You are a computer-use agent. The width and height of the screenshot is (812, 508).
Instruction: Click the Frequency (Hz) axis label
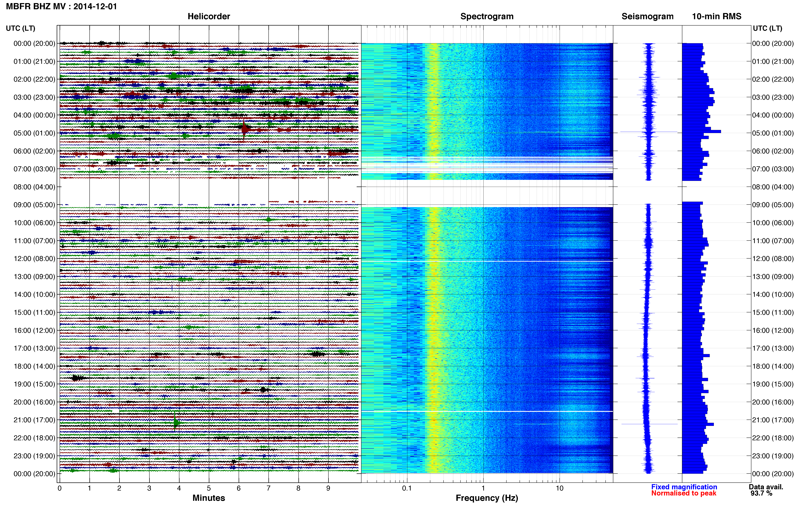[487, 498]
